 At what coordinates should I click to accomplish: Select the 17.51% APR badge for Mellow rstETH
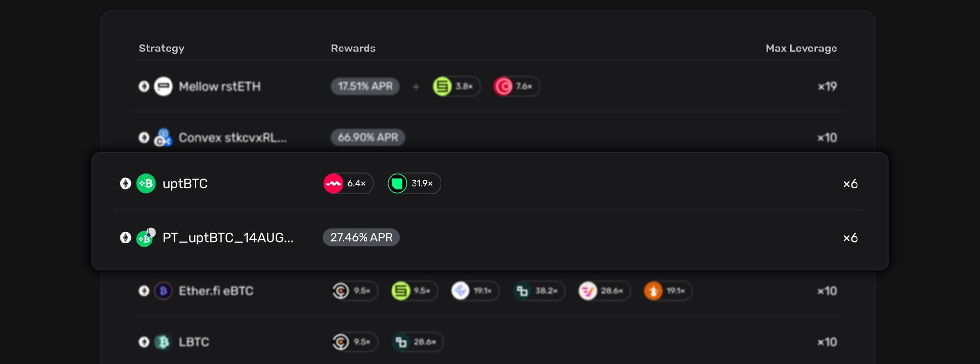coord(365,86)
